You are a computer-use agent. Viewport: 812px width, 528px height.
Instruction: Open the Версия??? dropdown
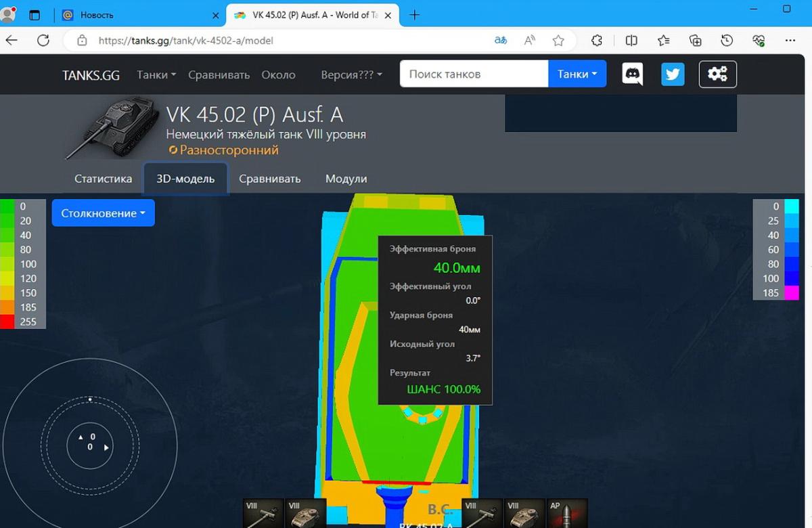[352, 74]
